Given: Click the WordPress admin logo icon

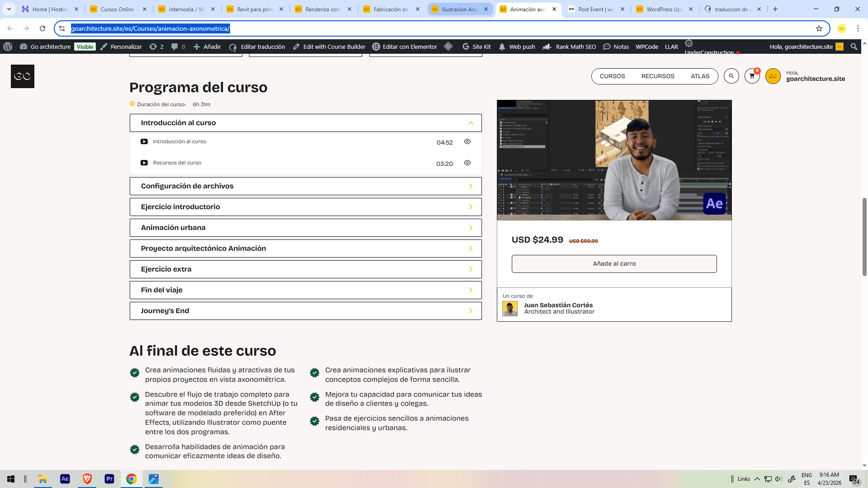Looking at the screenshot, I should click(8, 47).
